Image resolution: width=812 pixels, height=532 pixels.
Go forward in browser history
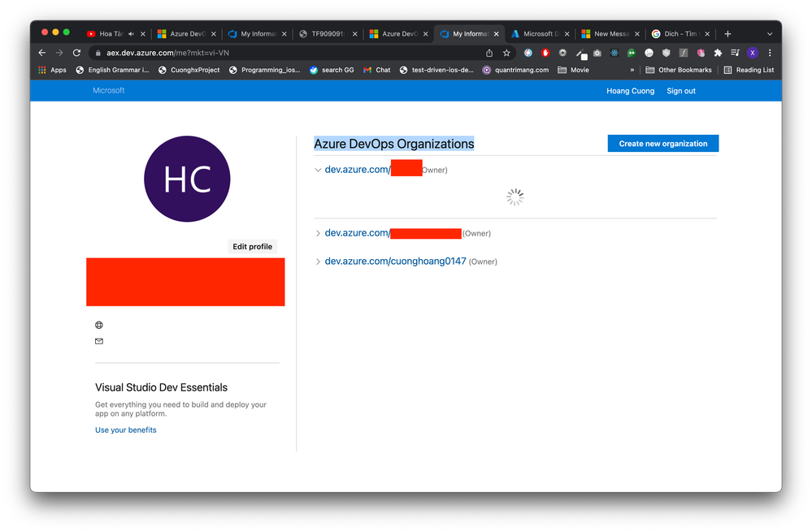[59, 53]
